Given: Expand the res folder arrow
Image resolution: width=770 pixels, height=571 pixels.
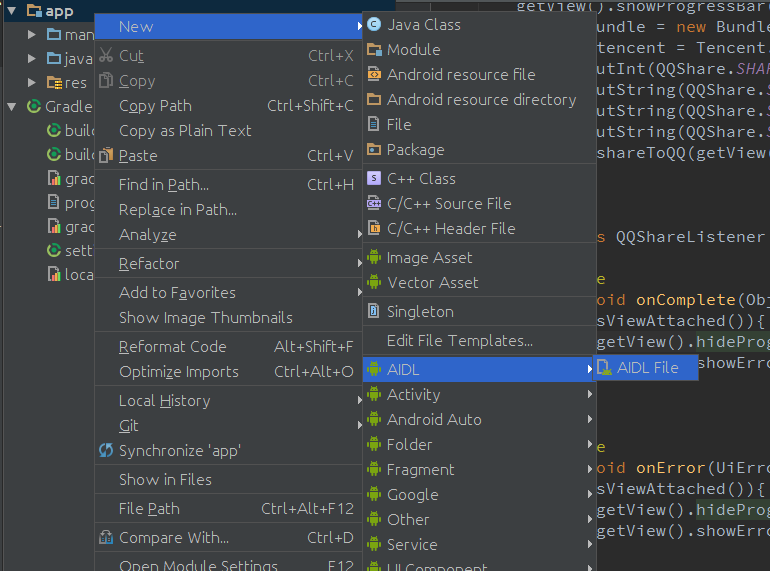Looking at the screenshot, I should pos(32,82).
